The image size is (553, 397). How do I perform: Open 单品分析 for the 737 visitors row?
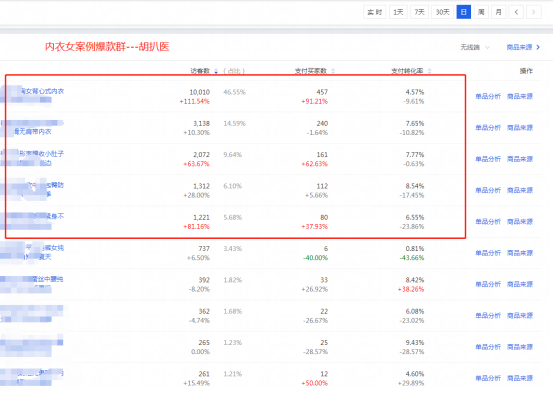(x=488, y=253)
